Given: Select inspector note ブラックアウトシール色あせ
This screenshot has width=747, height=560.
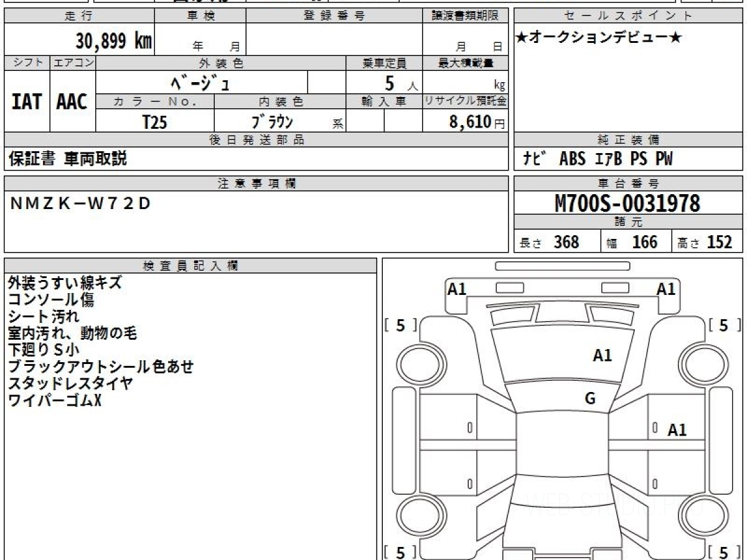Looking at the screenshot, I should tap(101, 366).
